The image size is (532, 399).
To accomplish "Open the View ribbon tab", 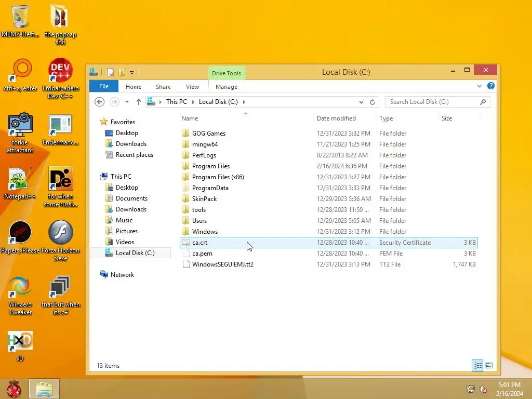I will pyautogui.click(x=192, y=87).
